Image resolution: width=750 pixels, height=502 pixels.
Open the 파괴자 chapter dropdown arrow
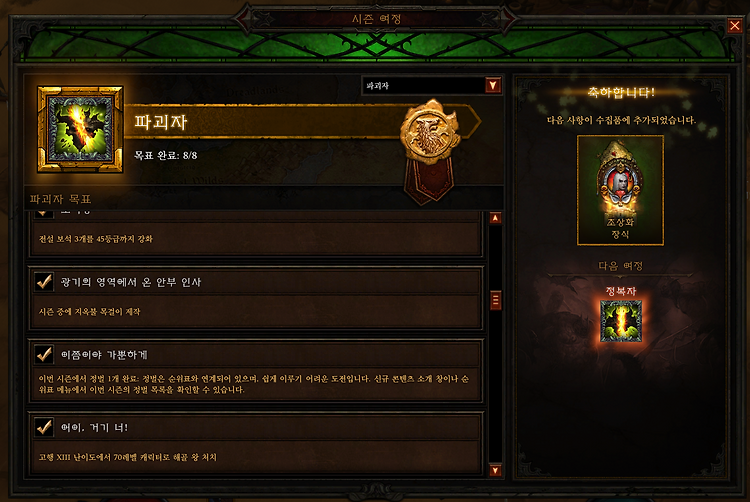tap(493, 86)
